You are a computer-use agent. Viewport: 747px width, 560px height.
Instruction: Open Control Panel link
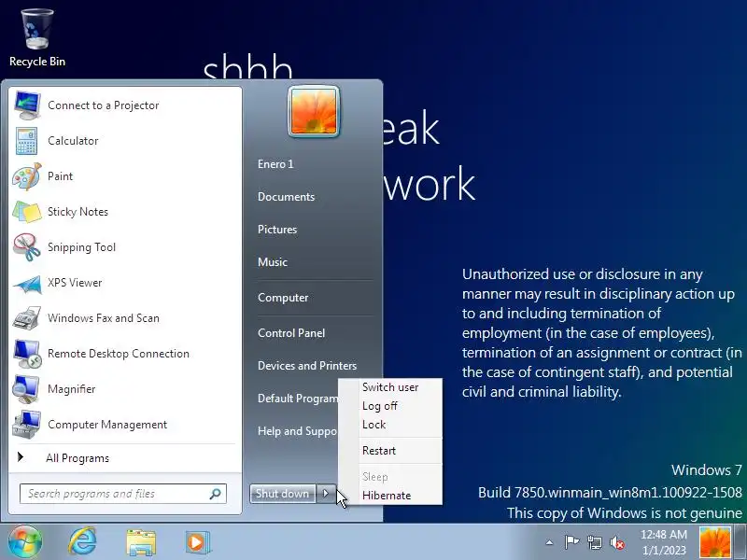click(x=291, y=333)
